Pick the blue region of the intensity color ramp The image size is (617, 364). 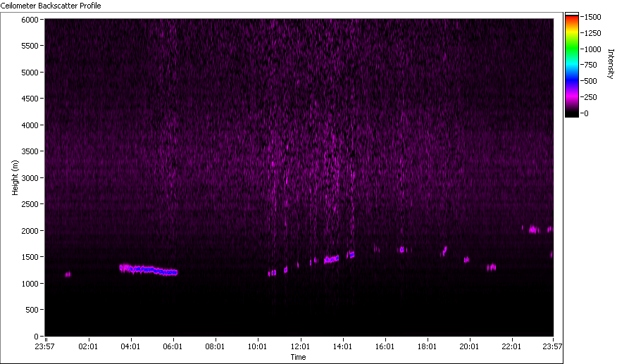pos(572,80)
